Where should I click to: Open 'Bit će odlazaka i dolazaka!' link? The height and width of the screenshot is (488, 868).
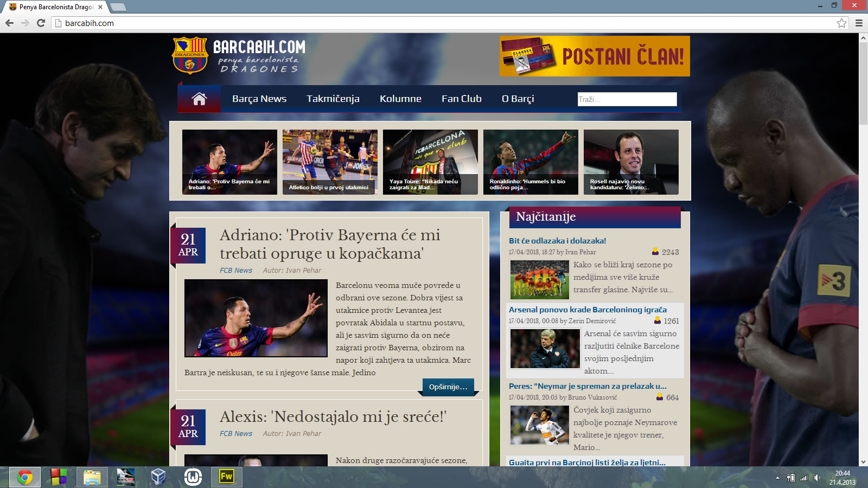point(558,241)
